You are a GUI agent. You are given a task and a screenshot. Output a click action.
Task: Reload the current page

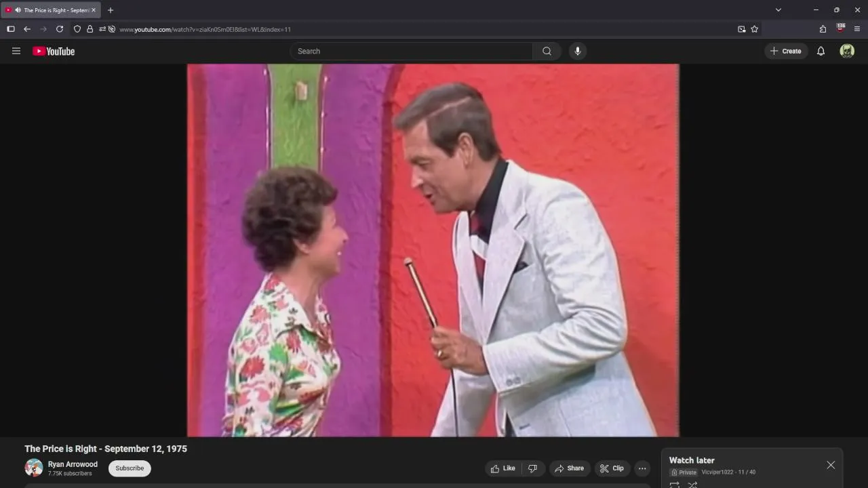60,29
